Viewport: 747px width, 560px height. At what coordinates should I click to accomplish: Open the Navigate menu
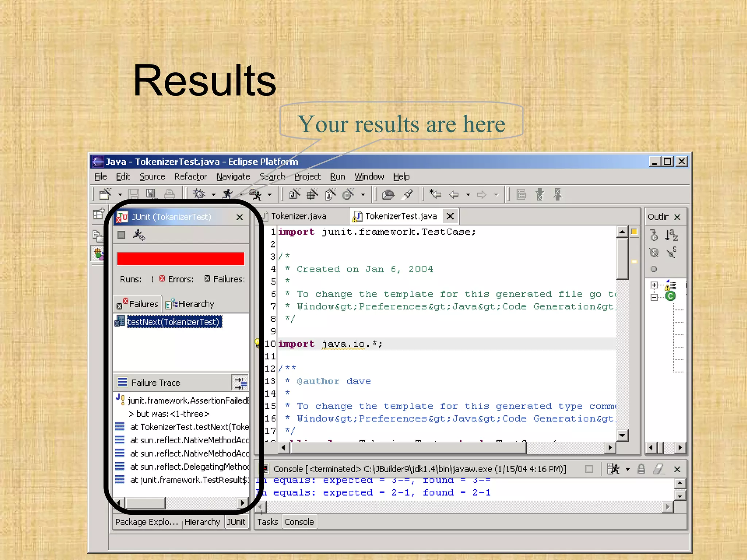[233, 177]
